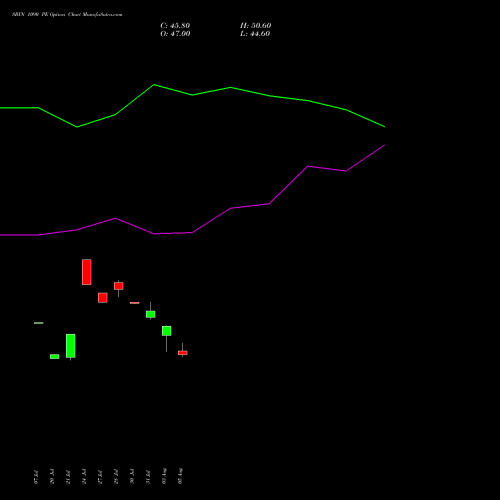Click the 31 Jul date label on axis
The width and height of the screenshot is (500, 500).
click(148, 476)
